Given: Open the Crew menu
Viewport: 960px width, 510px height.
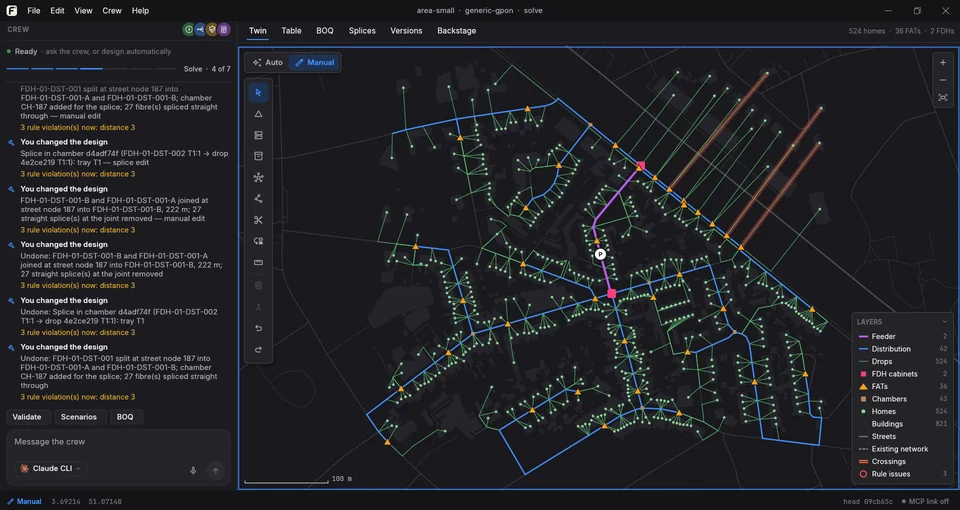Looking at the screenshot, I should (112, 10).
